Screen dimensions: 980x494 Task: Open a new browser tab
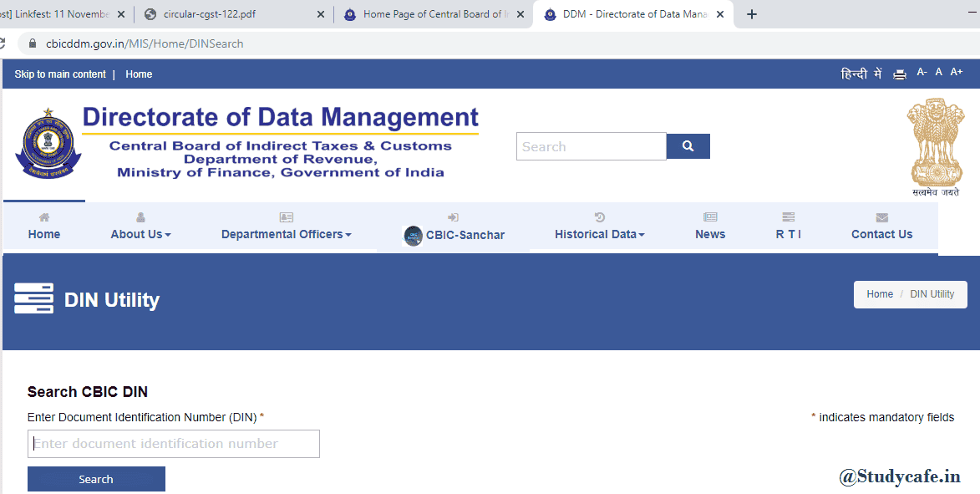point(752,14)
